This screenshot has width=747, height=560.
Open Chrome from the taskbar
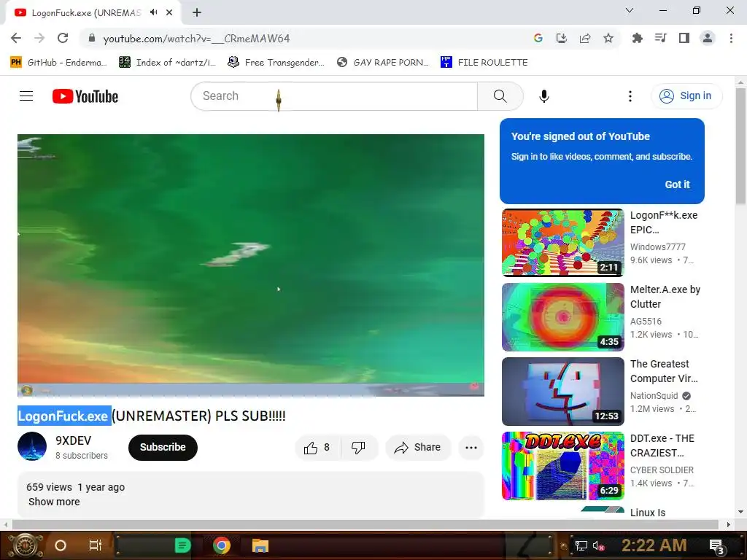tap(222, 545)
